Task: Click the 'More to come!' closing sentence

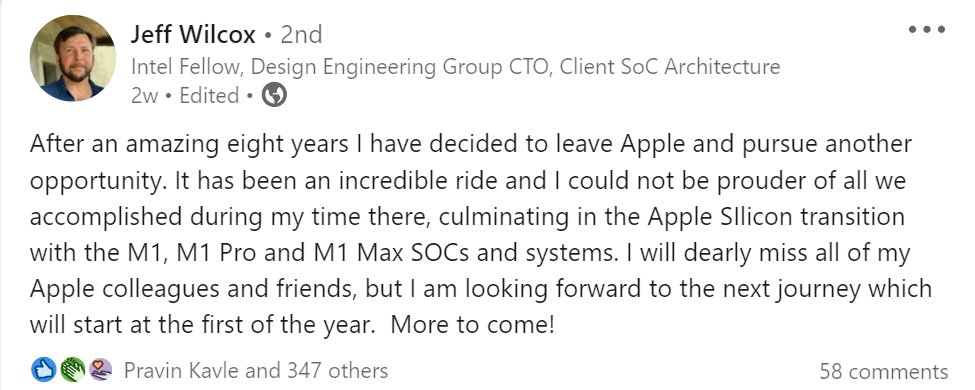Action: [x=473, y=325]
